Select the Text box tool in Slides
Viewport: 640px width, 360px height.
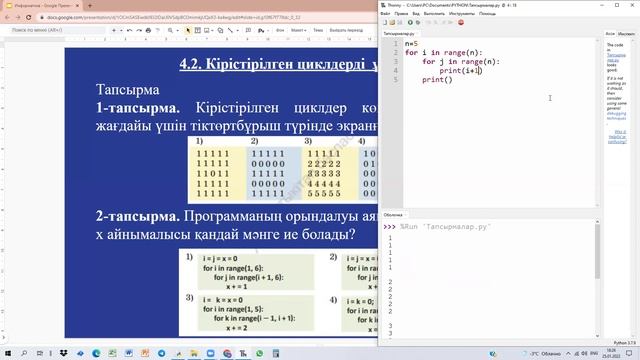point(198,30)
